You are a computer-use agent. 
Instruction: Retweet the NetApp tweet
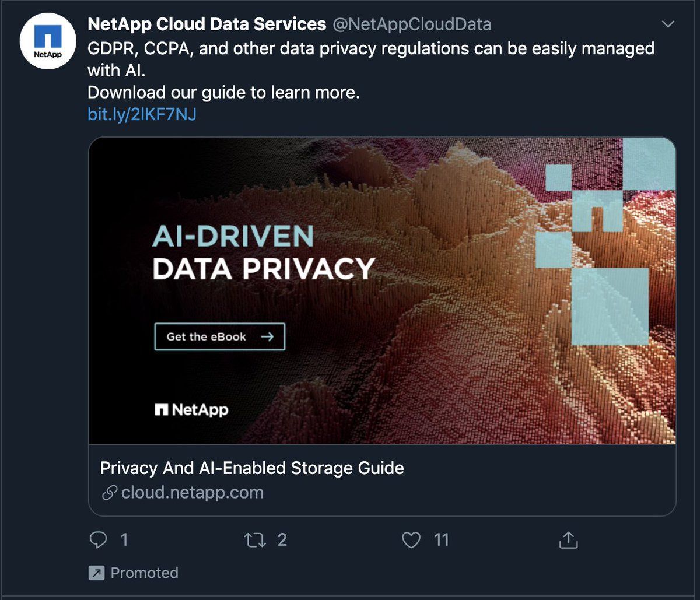(255, 540)
